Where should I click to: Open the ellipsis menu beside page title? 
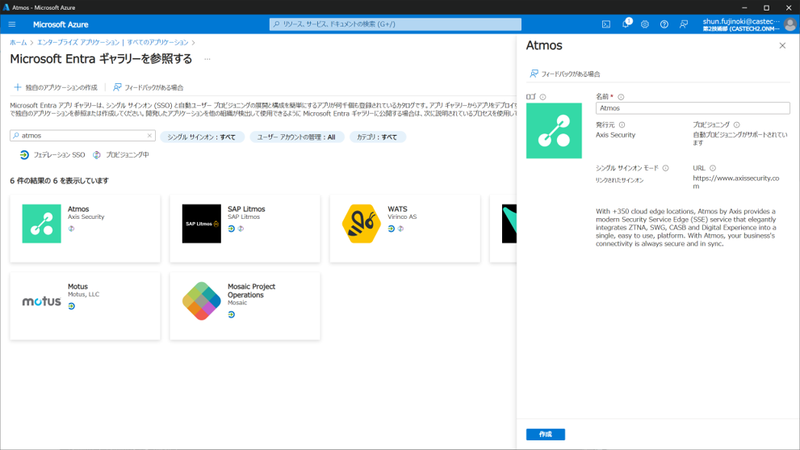point(207,59)
